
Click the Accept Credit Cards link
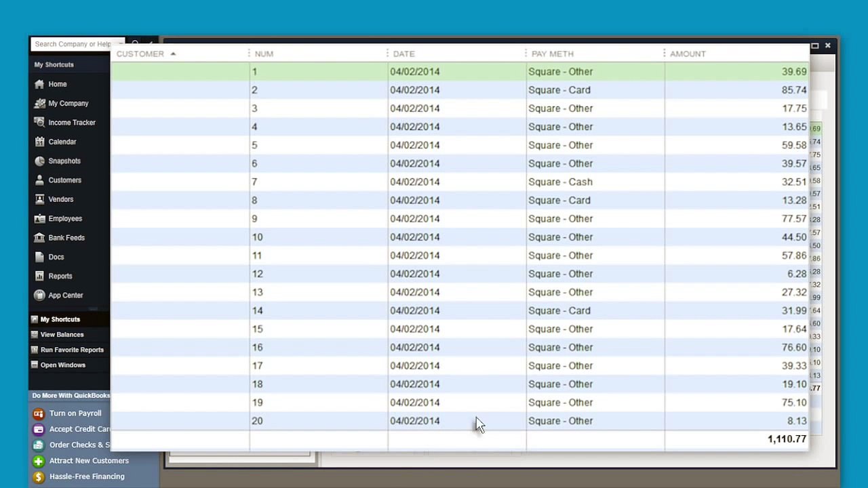point(79,429)
